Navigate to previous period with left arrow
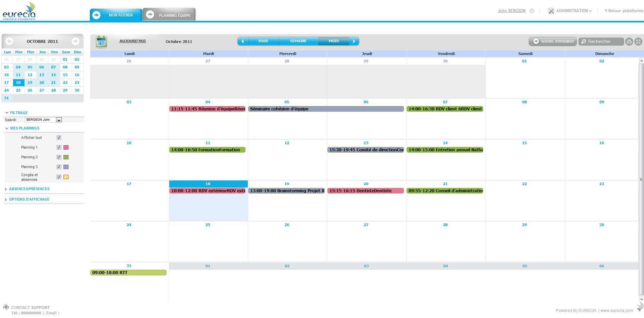 (243, 41)
